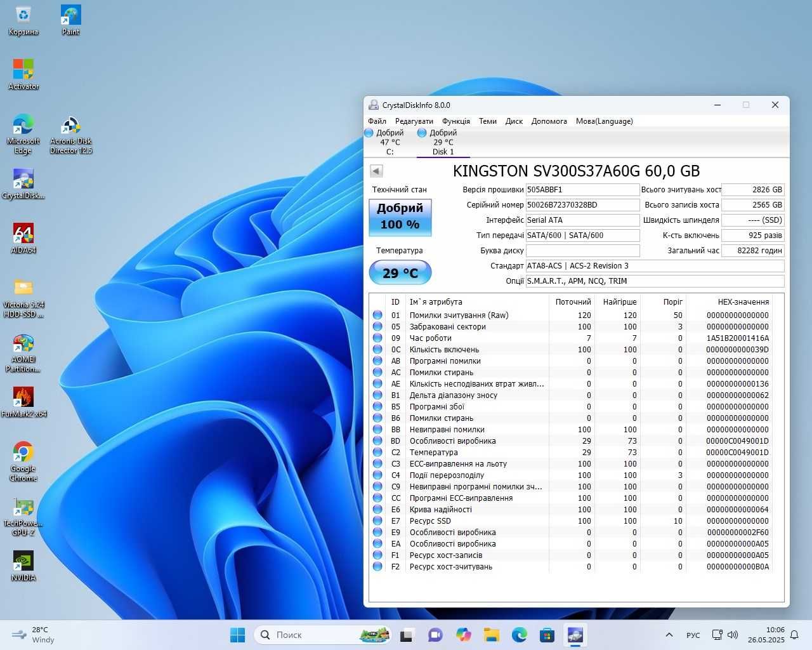
Task: Open the Paint desktop shortcut
Action: click(70, 20)
